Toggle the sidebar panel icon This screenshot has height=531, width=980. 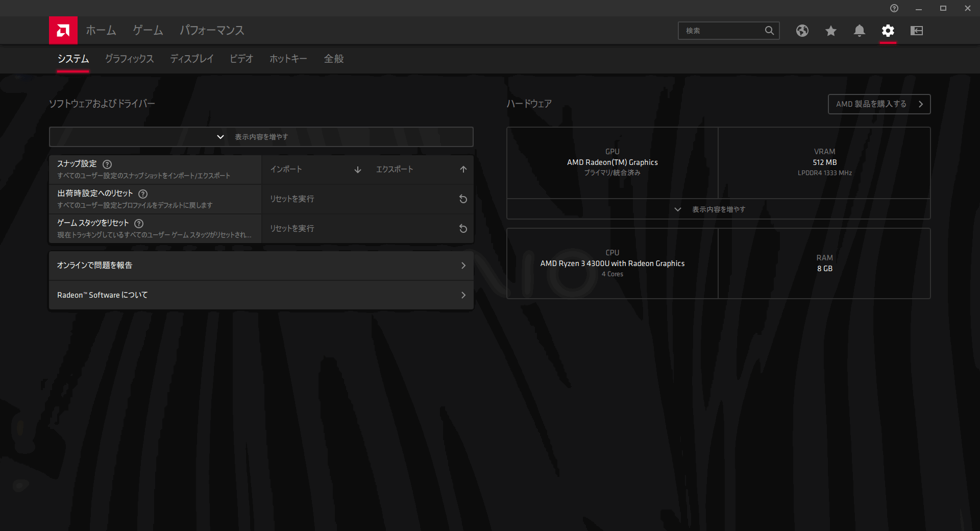click(x=917, y=31)
